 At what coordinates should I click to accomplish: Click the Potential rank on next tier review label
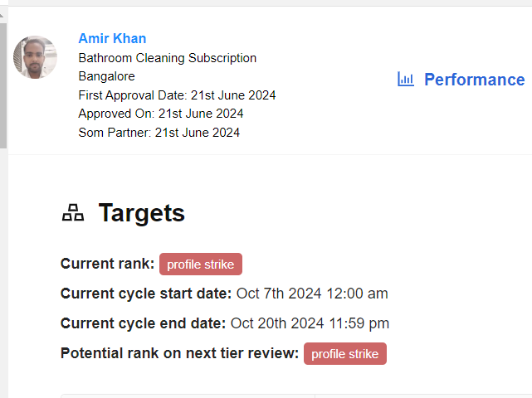point(179,353)
